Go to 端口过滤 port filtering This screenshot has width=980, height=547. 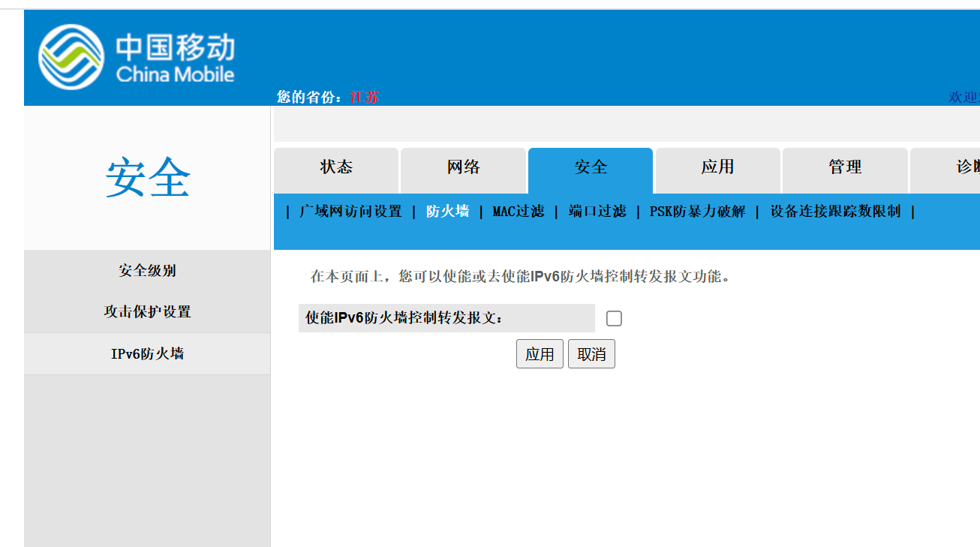coord(597,212)
